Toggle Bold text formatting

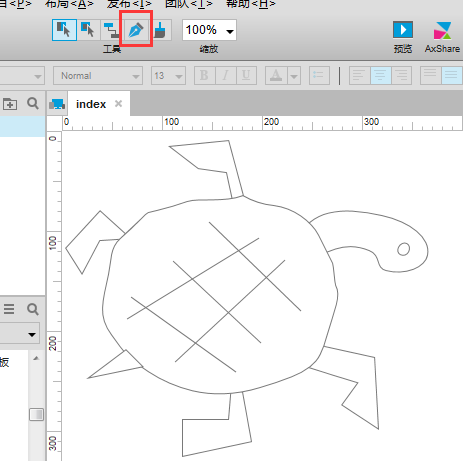(205, 76)
